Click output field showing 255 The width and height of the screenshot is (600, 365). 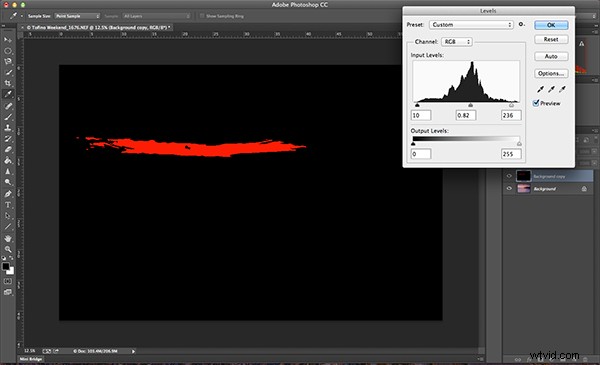[511, 154]
